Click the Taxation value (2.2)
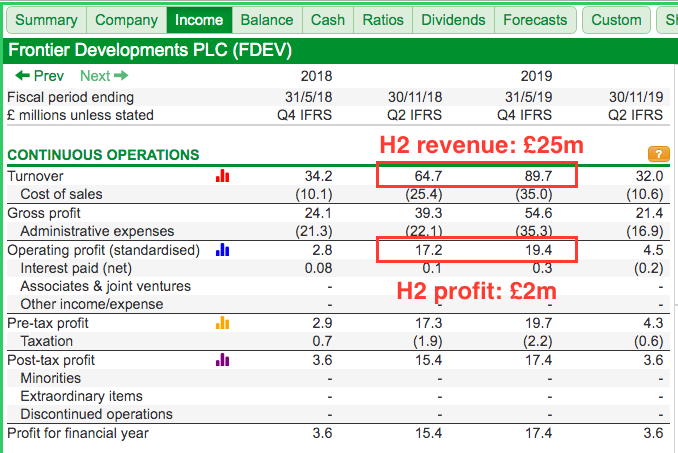This screenshot has width=678, height=453. [x=537, y=341]
